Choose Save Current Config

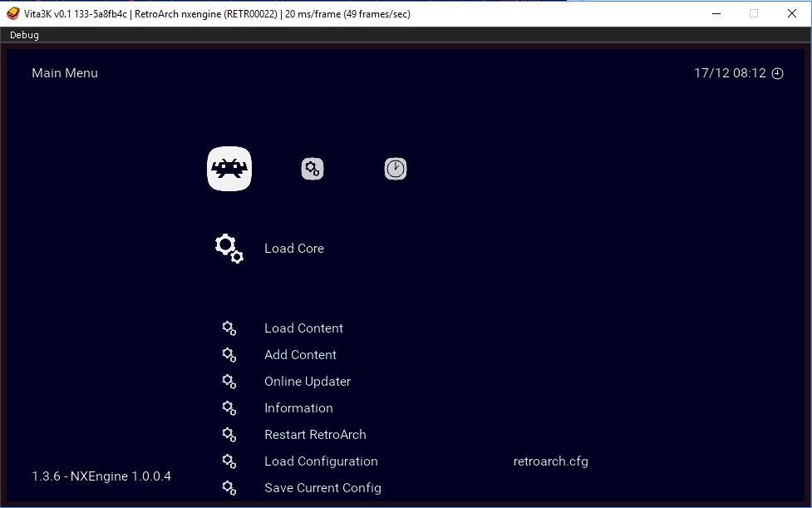[322, 488]
